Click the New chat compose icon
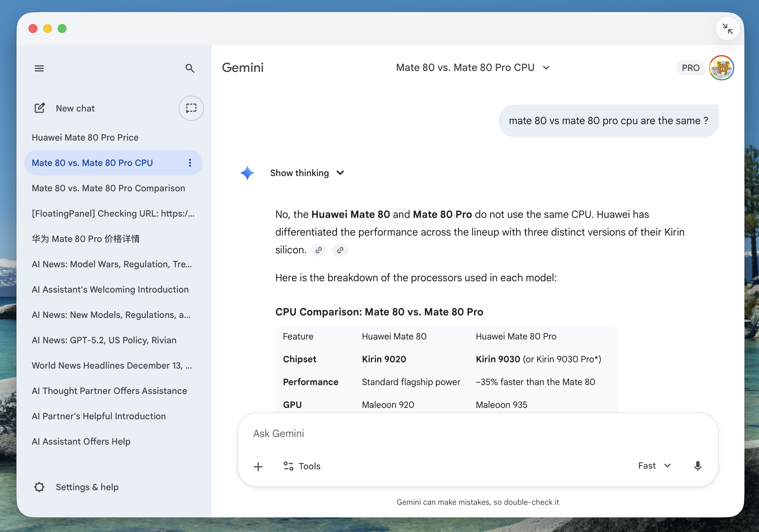The width and height of the screenshot is (759, 532). click(x=40, y=108)
